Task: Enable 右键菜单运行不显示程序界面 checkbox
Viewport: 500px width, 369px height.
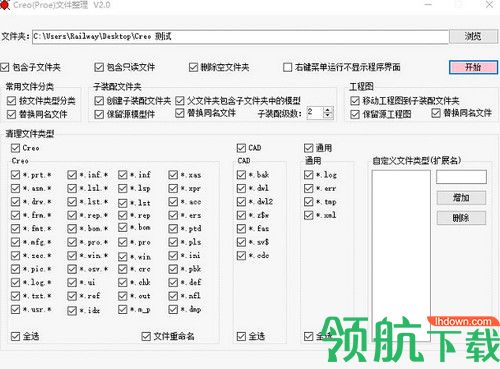Action: click(287, 67)
